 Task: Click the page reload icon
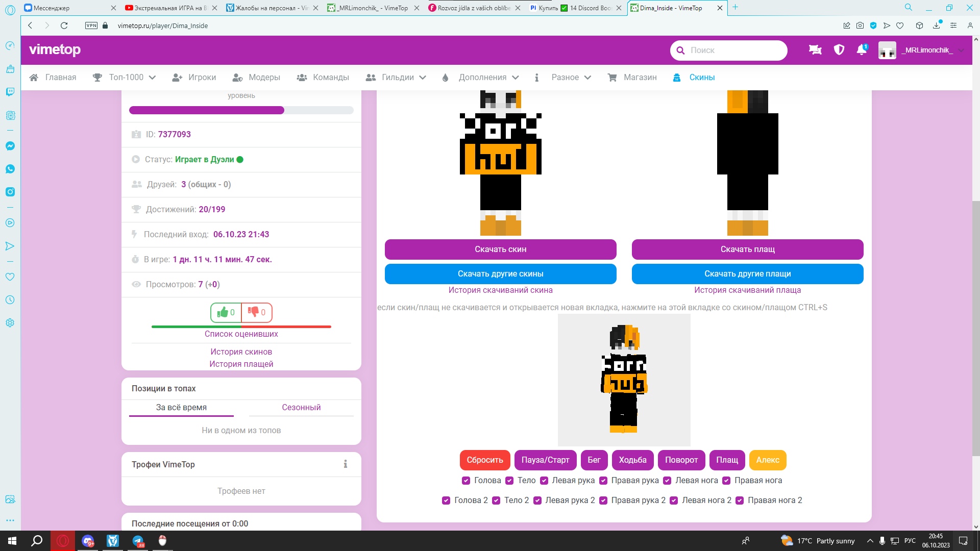tap(64, 26)
